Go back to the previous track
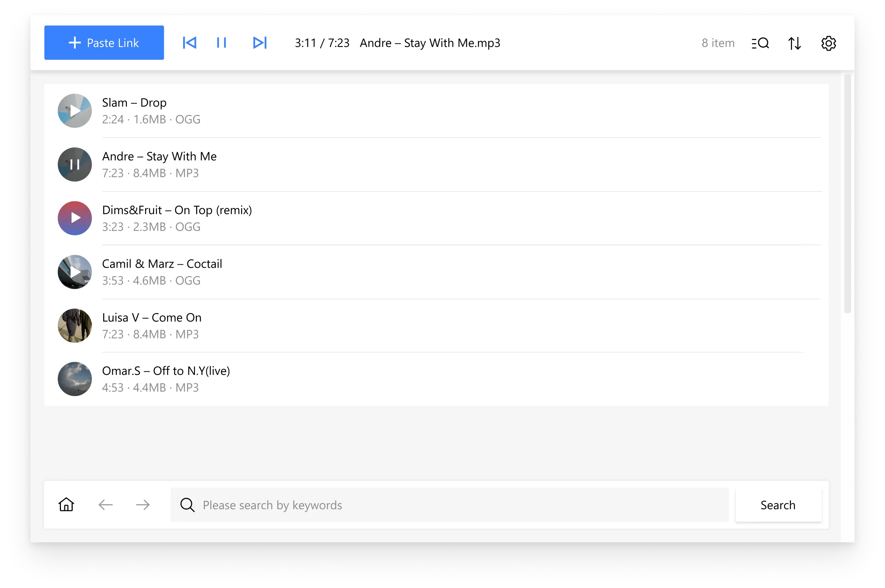 click(x=190, y=43)
